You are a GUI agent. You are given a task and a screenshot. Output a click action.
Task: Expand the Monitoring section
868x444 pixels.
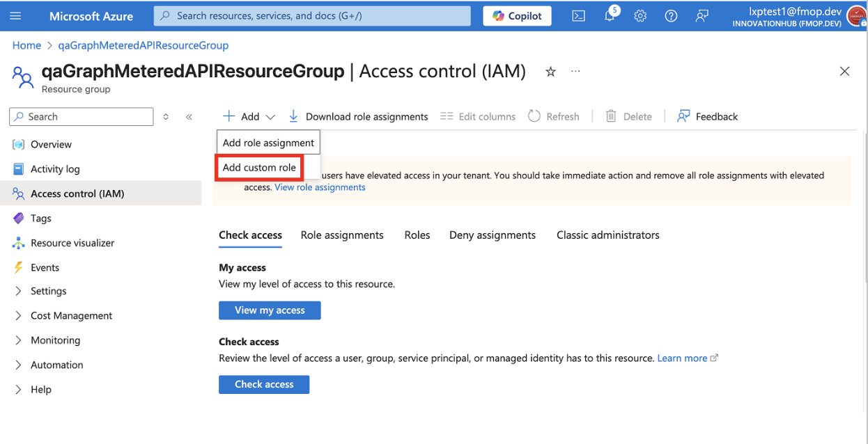(x=19, y=340)
